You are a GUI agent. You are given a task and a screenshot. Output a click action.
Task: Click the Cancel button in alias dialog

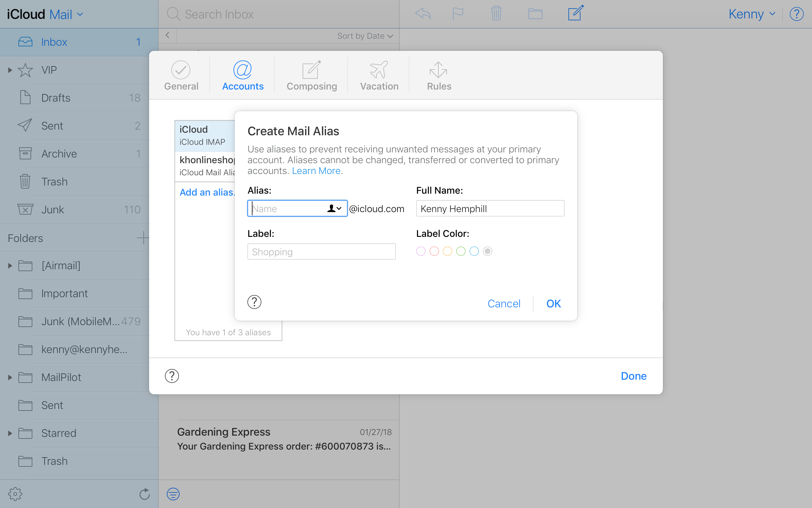(x=504, y=304)
